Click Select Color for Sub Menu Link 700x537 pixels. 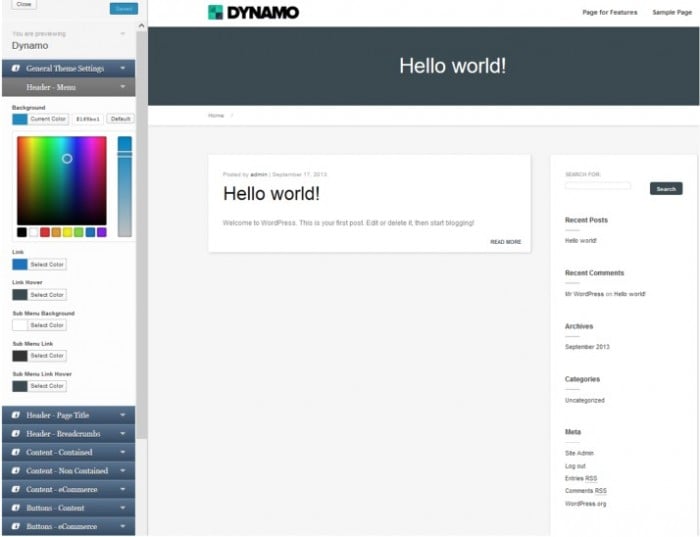tap(47, 356)
